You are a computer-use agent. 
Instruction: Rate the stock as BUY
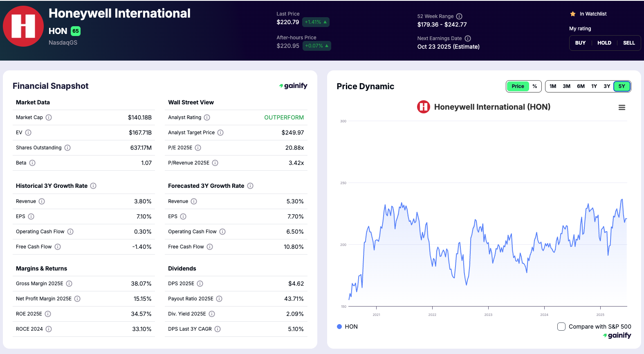580,43
